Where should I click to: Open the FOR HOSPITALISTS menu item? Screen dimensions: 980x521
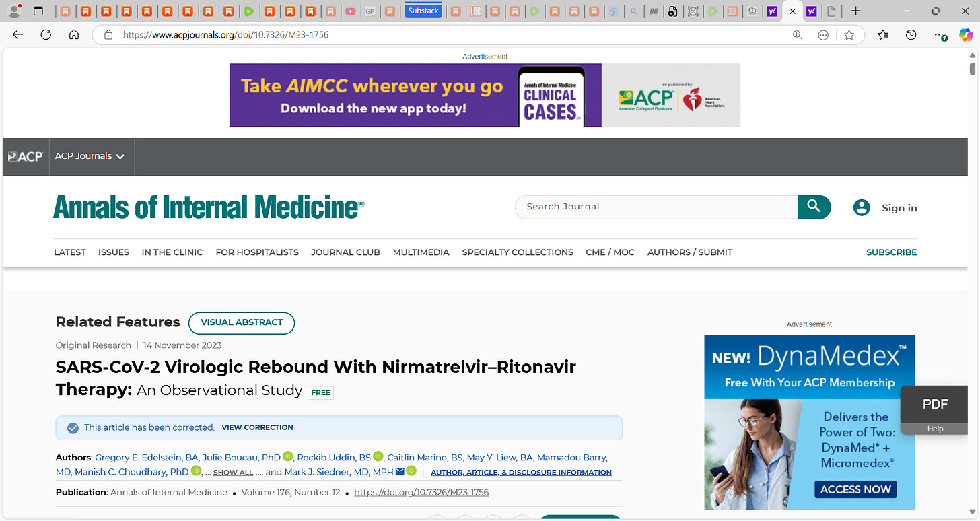tap(257, 252)
